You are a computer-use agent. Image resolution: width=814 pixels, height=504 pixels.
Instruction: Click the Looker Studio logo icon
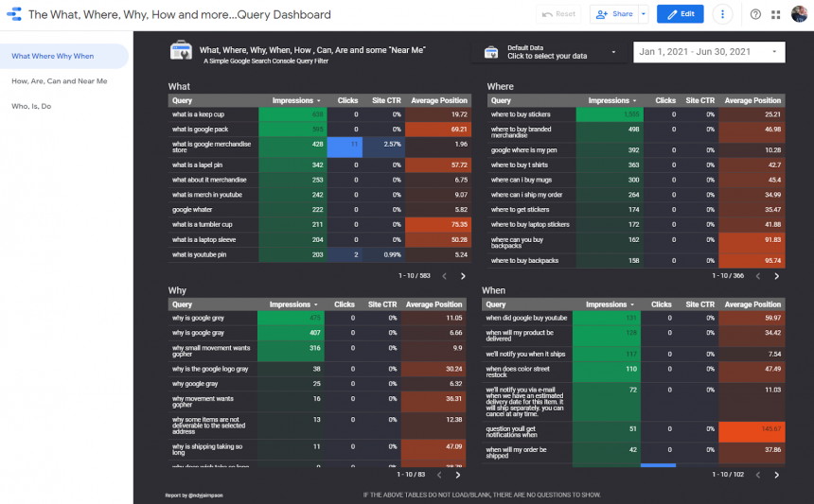(x=14, y=14)
